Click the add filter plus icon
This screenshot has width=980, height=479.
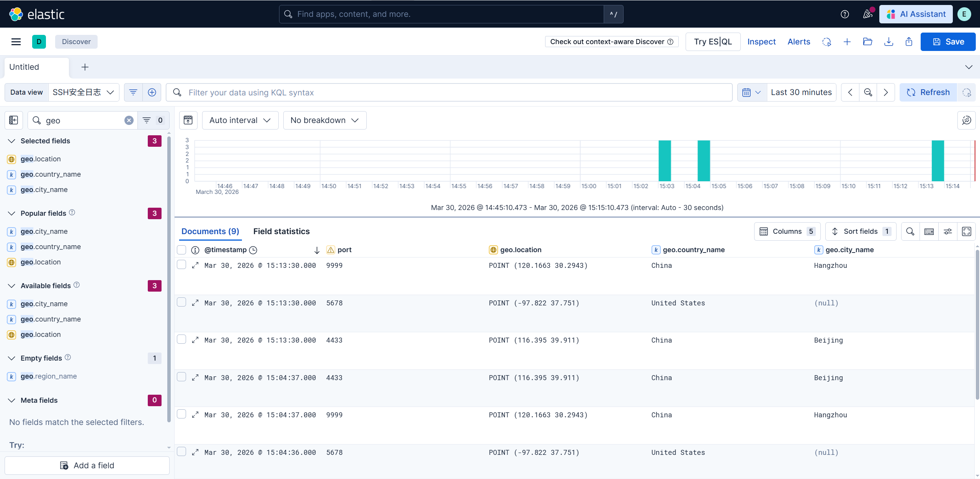coord(152,92)
